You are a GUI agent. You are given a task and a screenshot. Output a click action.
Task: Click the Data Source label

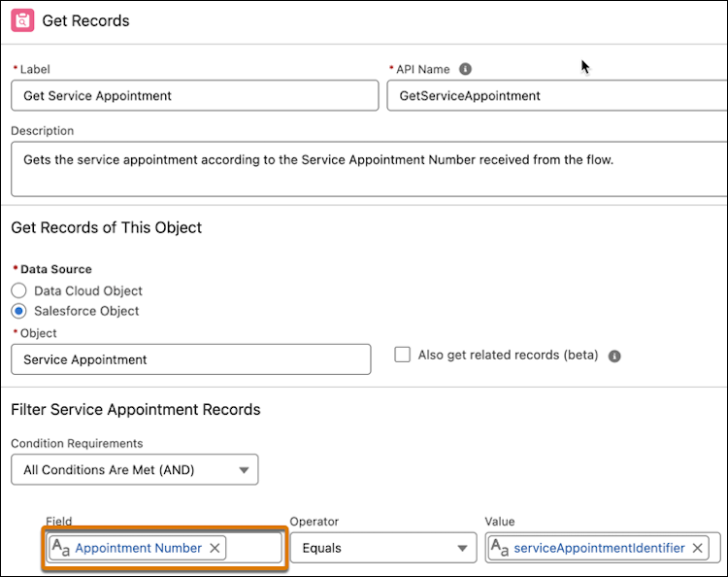(55, 269)
